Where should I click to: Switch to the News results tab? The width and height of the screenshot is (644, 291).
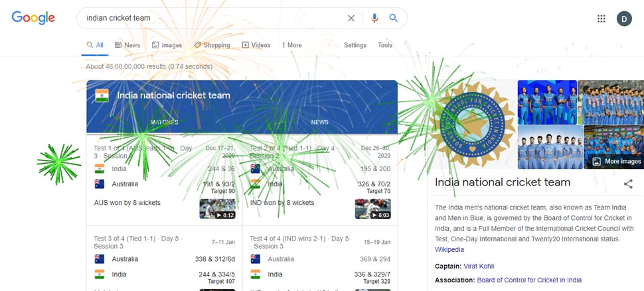tap(127, 45)
